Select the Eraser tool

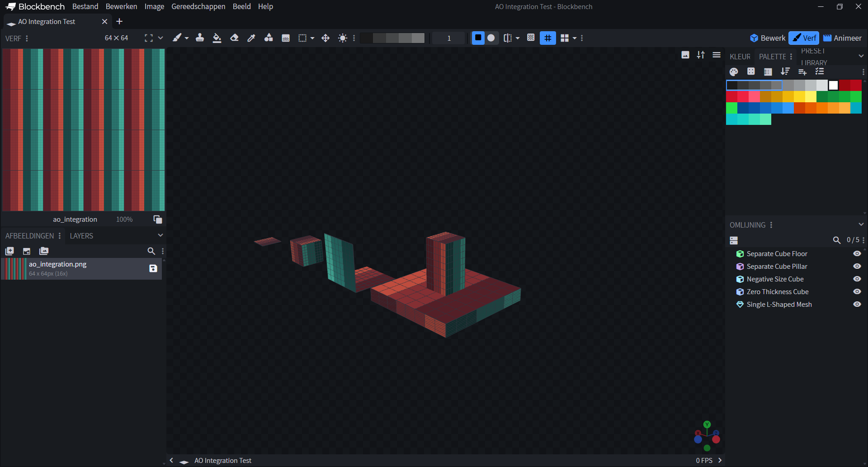coord(234,38)
